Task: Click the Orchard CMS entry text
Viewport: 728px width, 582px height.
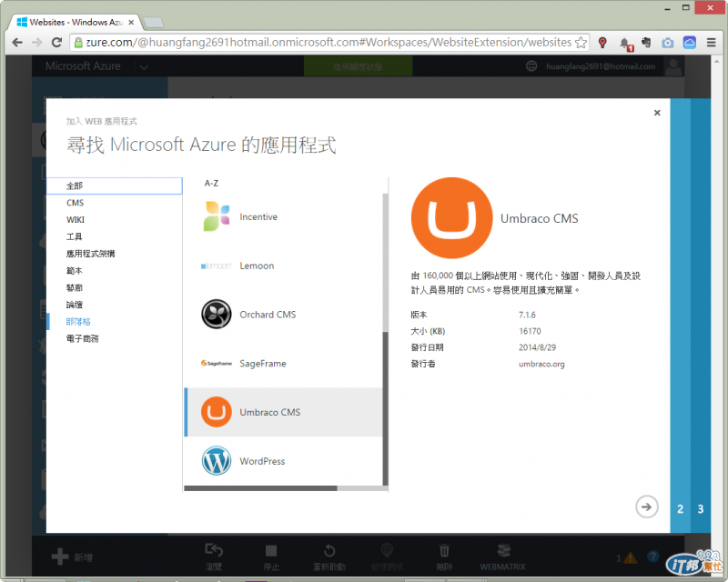Action: click(268, 315)
